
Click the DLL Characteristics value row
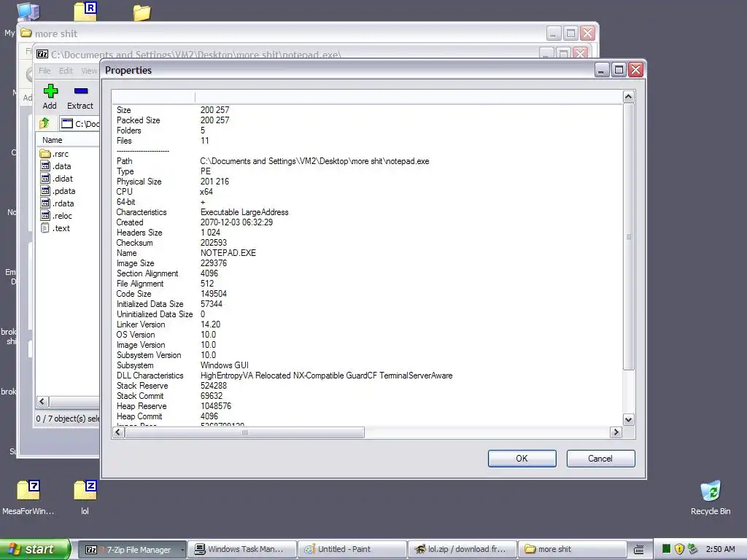(326, 376)
